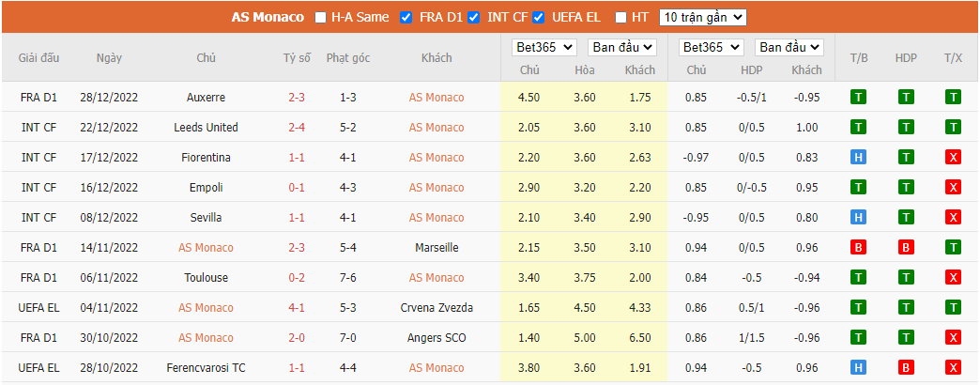Open Ban đầu dropdown above HDP column
Viewport: 980px width, 385px height.
point(789,47)
